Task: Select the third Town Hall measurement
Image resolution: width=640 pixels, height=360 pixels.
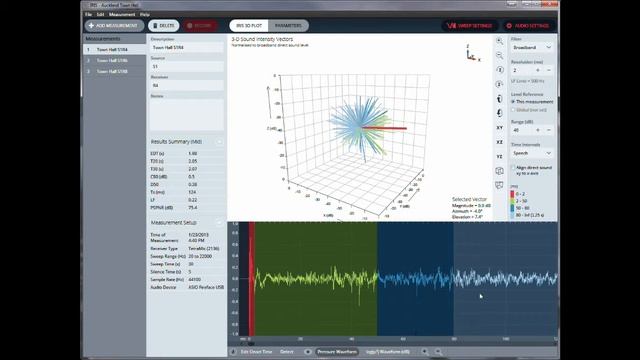Action: (115, 71)
